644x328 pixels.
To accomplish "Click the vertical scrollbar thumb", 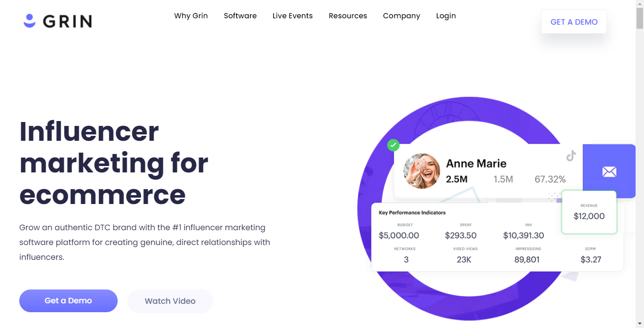I will [x=640, y=19].
